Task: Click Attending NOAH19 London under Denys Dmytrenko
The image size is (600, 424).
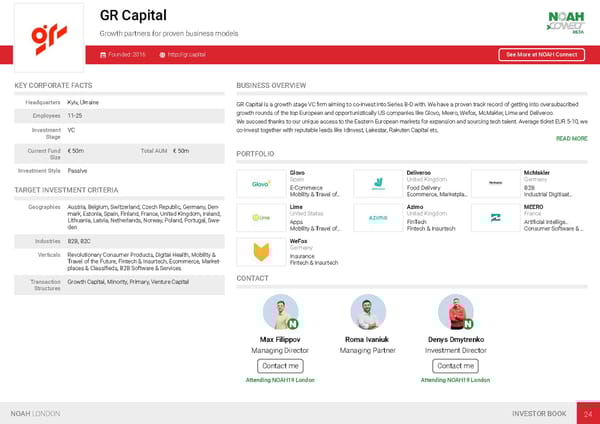Action: pos(455,380)
